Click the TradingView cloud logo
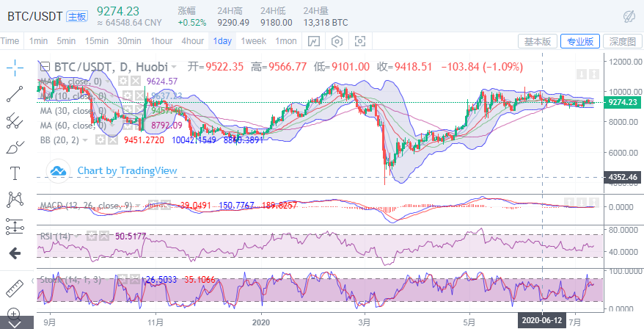644x329 pixels. (59, 170)
